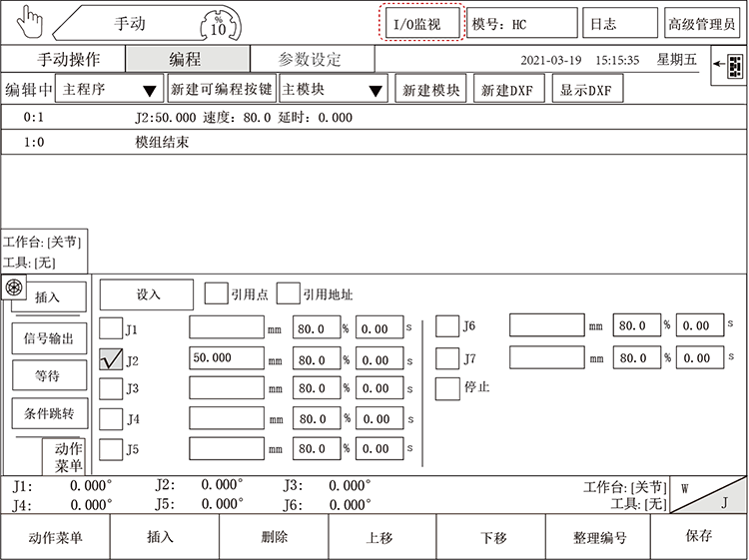Toggle the checked J2 axis checkbox
This screenshot has width=749, height=560.
[x=112, y=358]
